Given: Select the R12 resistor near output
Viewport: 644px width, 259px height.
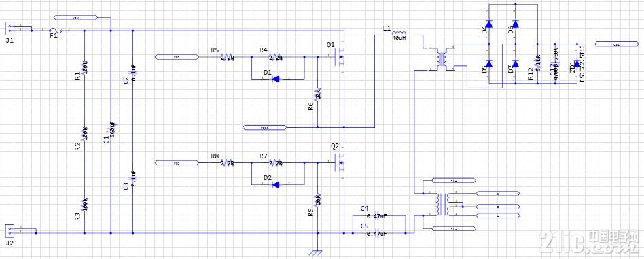Looking at the screenshot, I should pos(537,64).
